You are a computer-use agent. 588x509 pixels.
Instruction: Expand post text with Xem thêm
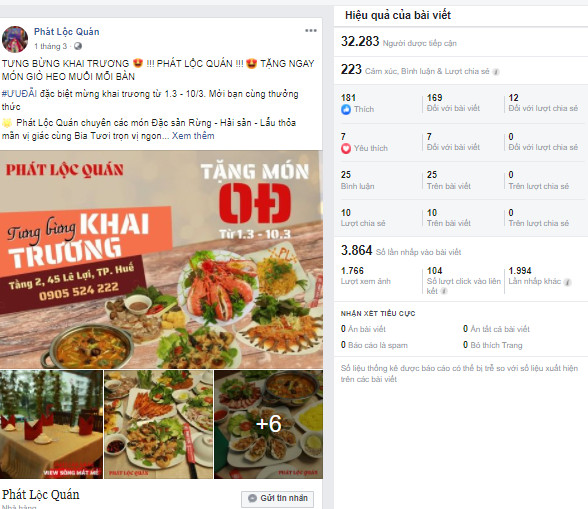[193, 136]
